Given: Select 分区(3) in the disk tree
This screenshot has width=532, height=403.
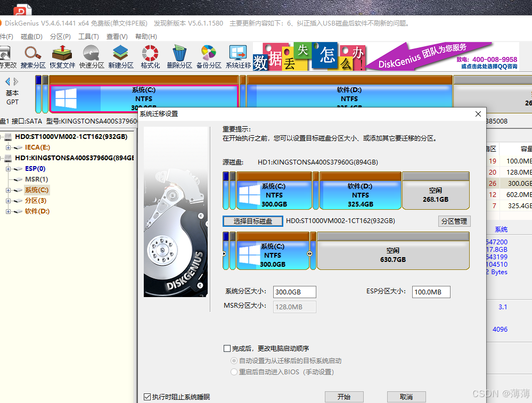Looking at the screenshot, I should [36, 201].
